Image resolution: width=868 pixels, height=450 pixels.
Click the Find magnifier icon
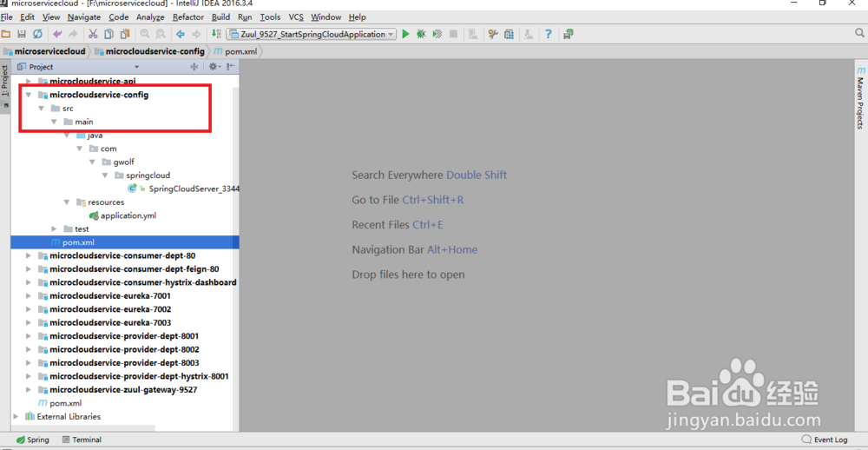pyautogui.click(x=144, y=35)
